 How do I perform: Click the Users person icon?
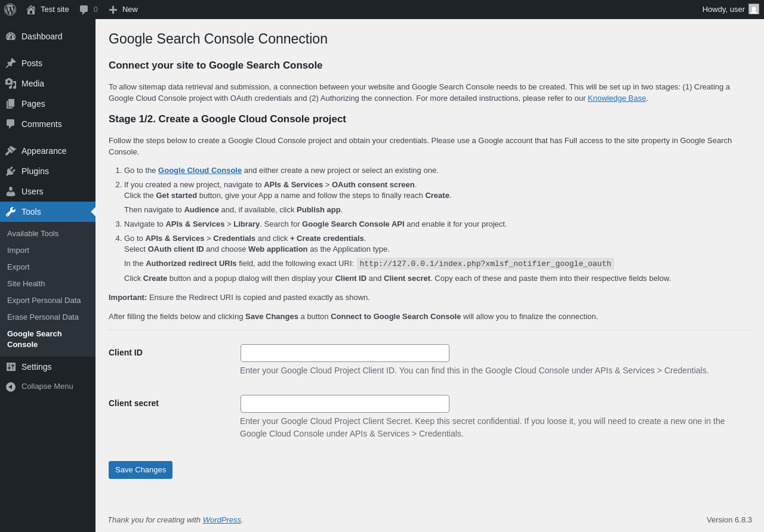click(x=11, y=191)
